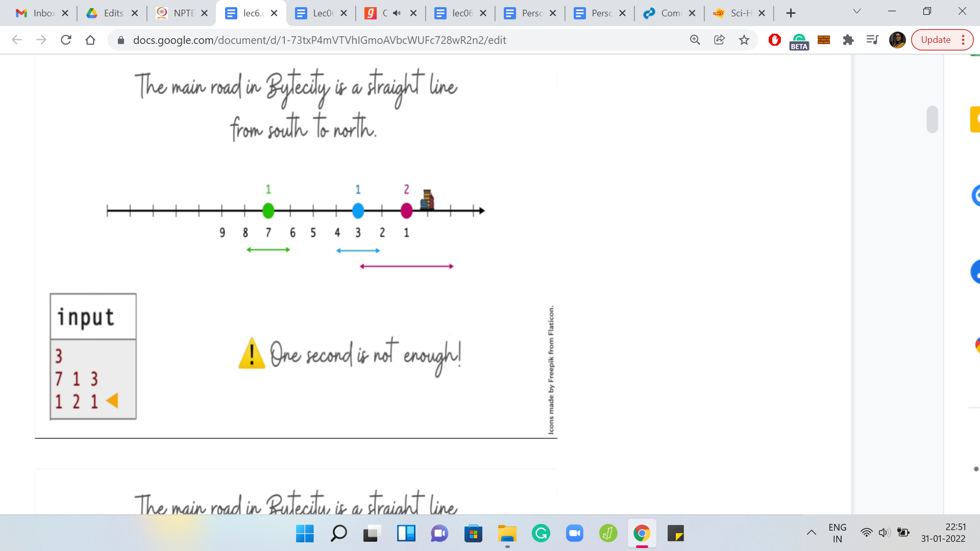The image size is (980, 551).
Task: Mute the audio-playing tab
Action: tap(397, 13)
